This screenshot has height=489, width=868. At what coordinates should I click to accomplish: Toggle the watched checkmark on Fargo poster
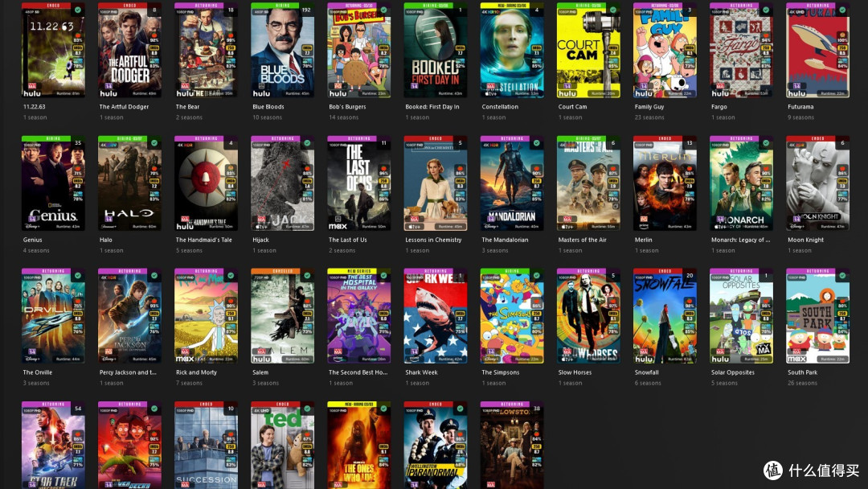pos(766,10)
